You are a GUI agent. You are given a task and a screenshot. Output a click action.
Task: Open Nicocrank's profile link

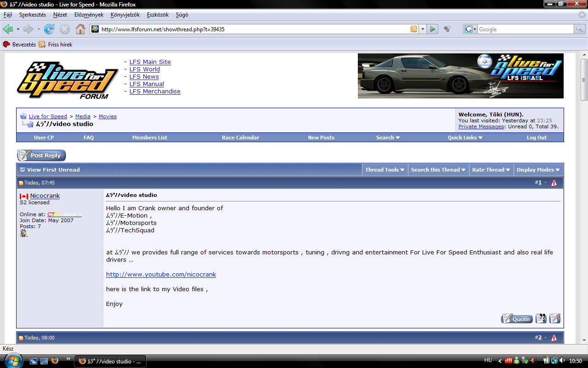[x=45, y=196]
